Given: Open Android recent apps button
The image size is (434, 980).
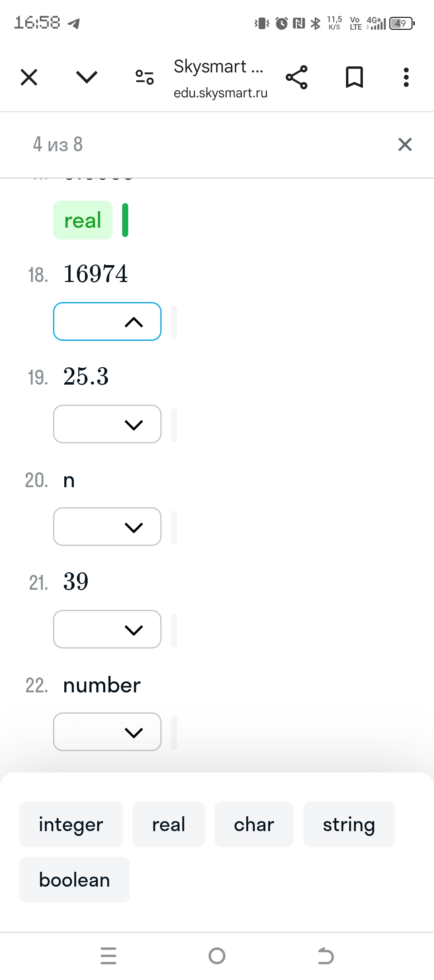Looking at the screenshot, I should 108,956.
